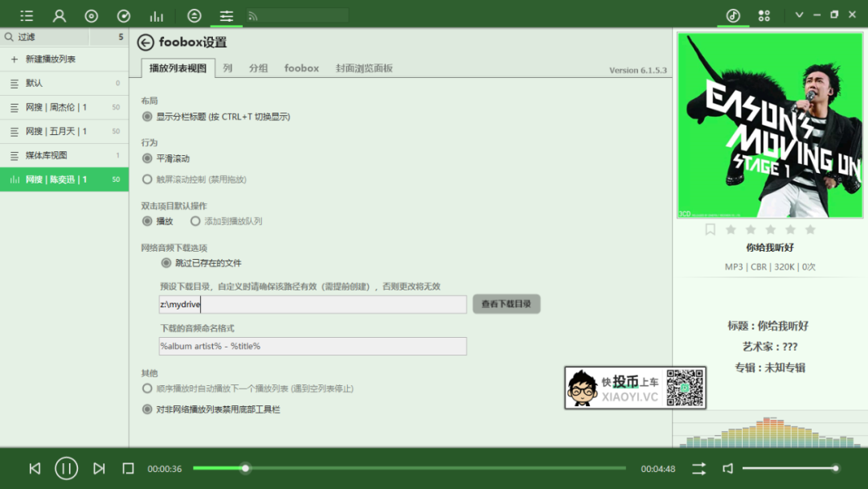Click the playlist list icon at top left
The height and width of the screenshot is (489, 868).
26,14
